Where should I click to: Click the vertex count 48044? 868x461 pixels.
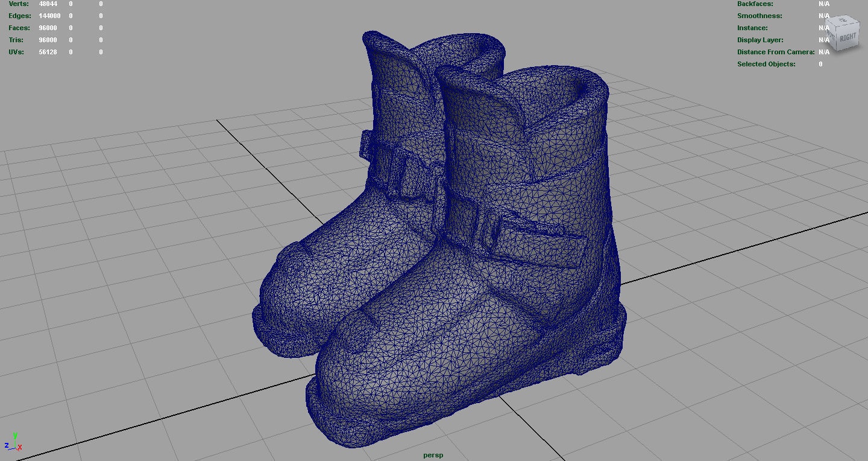[48, 4]
